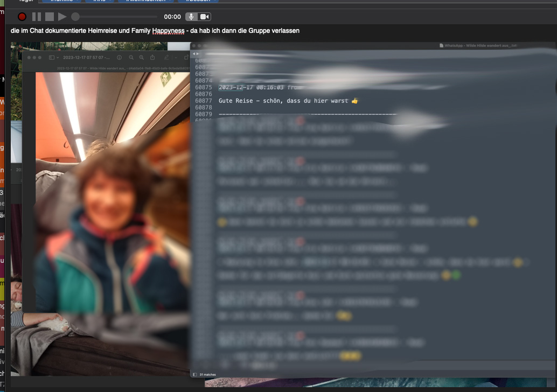Click line number 60877 in the gutter
This screenshot has height=392, width=557.
coord(204,101)
